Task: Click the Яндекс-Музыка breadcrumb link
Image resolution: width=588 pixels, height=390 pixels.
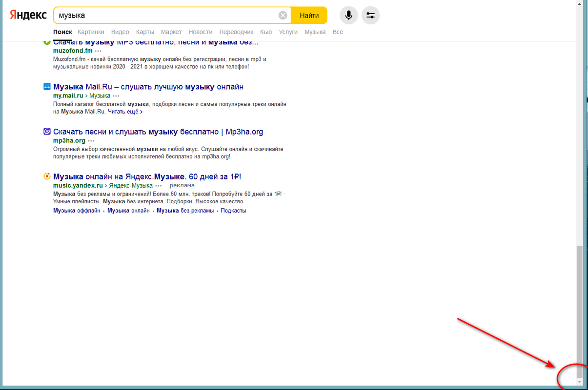Action: [x=131, y=186]
